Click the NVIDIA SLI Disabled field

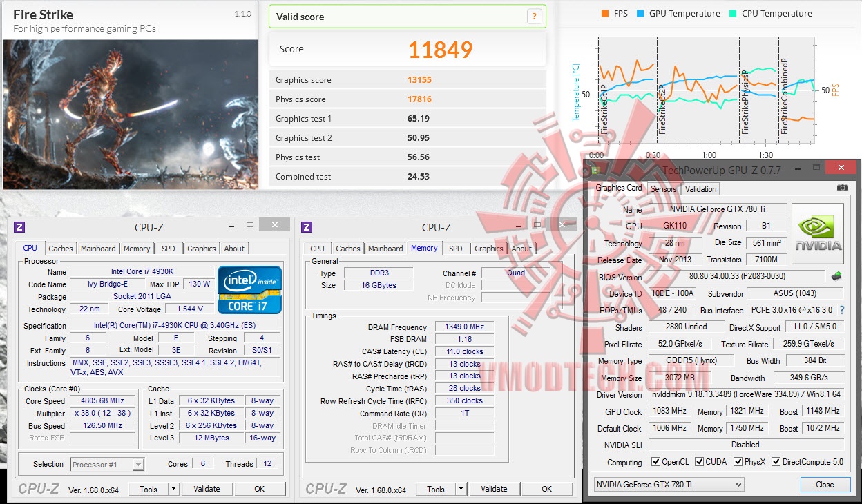coord(746,445)
